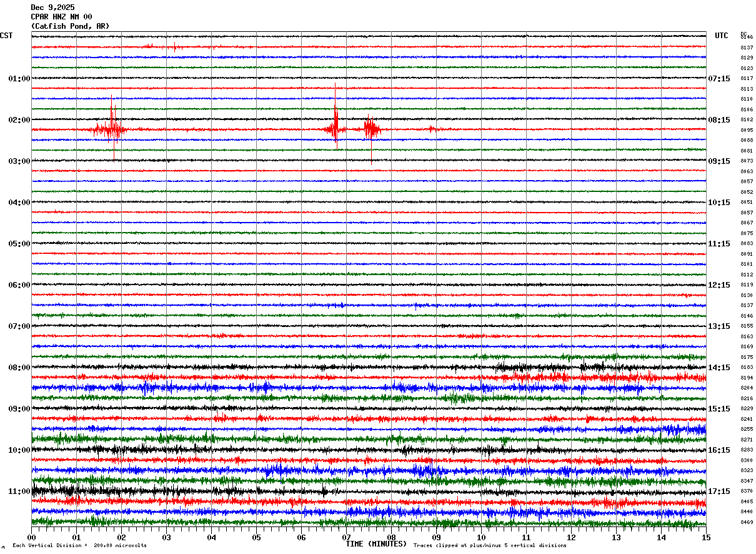Click the CST timezone label
Image resolution: width=756 pixels, height=554 pixels.
click(x=6, y=36)
